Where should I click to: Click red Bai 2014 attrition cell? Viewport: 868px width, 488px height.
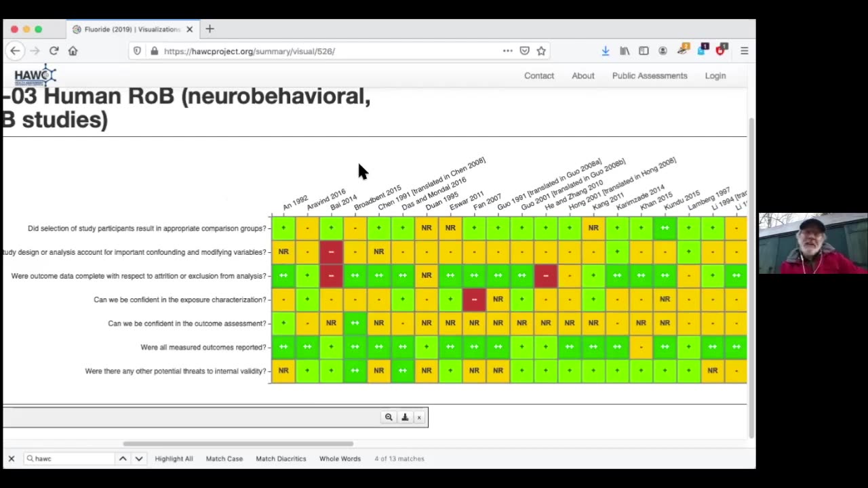(x=331, y=275)
